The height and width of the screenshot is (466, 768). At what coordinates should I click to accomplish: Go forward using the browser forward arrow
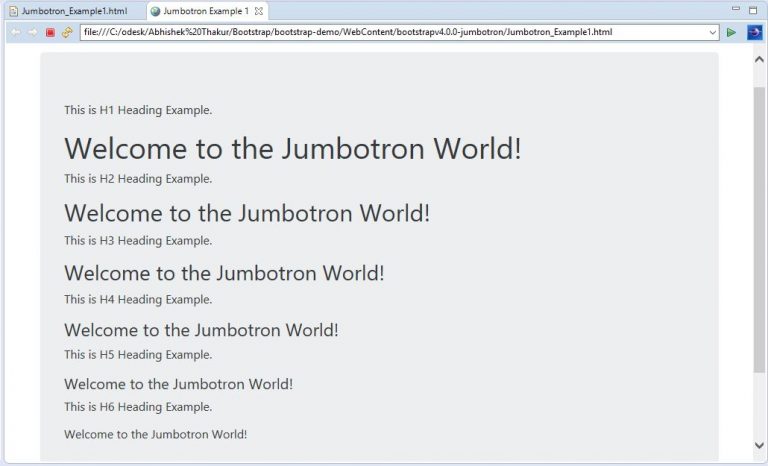pos(32,32)
